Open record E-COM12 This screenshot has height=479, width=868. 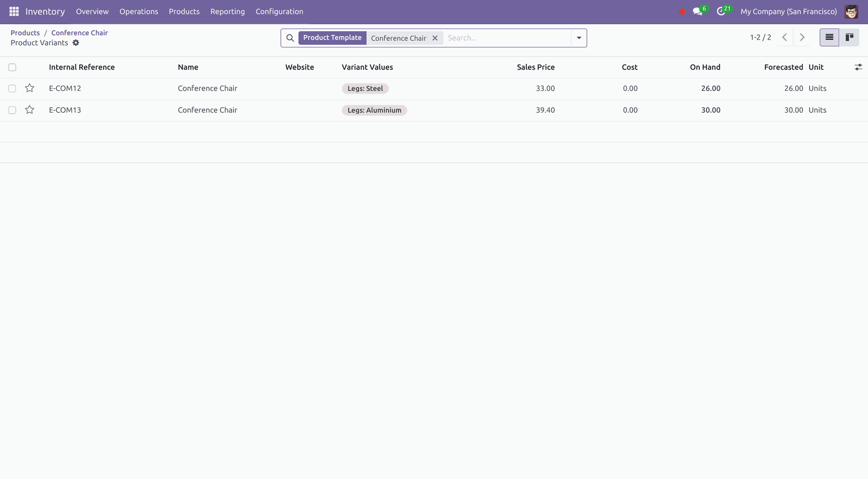pyautogui.click(x=65, y=88)
